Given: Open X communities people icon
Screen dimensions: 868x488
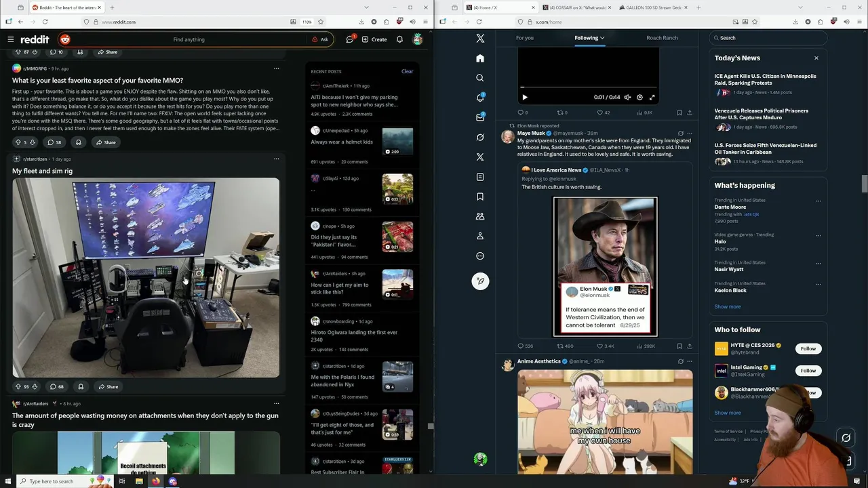Looking at the screenshot, I should click(480, 216).
